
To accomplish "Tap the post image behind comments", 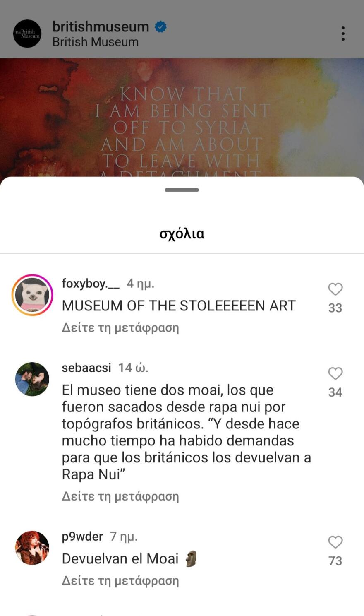I will (182, 118).
